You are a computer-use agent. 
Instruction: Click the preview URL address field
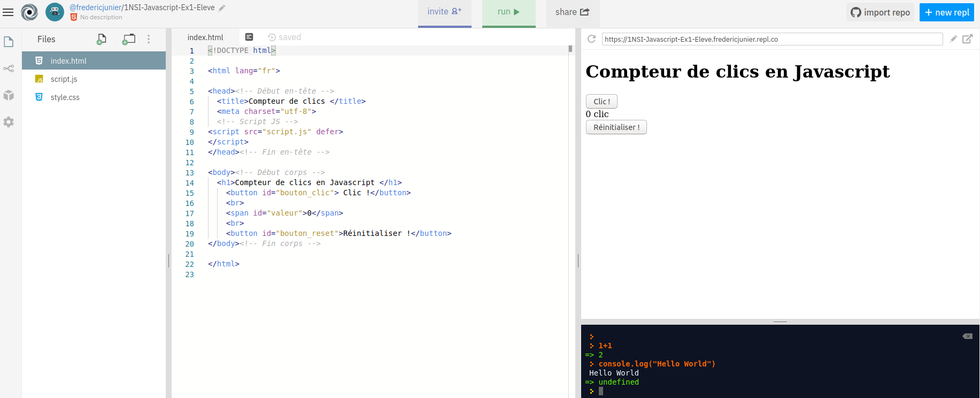772,39
